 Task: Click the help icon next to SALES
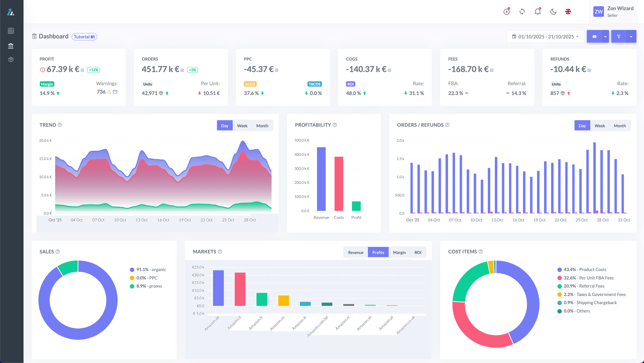tap(58, 251)
